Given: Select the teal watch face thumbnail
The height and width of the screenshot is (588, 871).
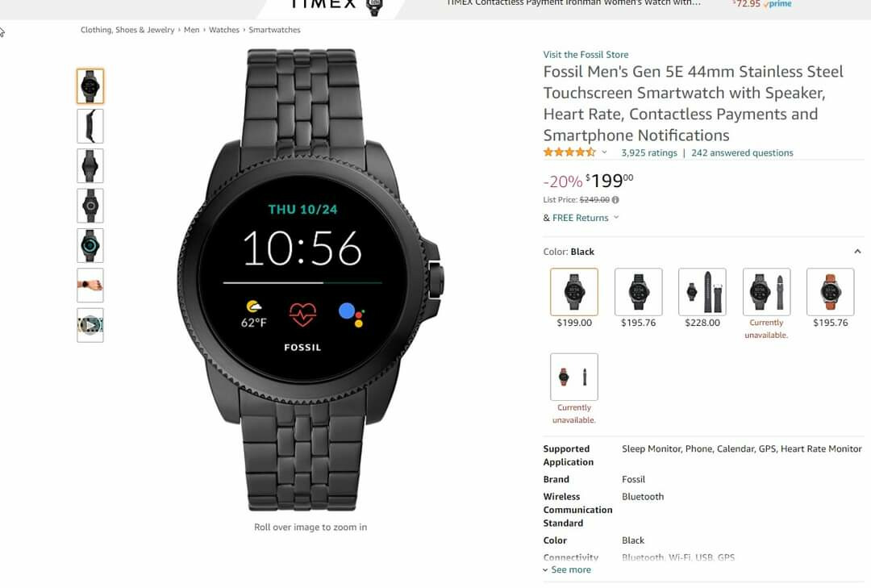Looking at the screenshot, I should tap(90, 245).
